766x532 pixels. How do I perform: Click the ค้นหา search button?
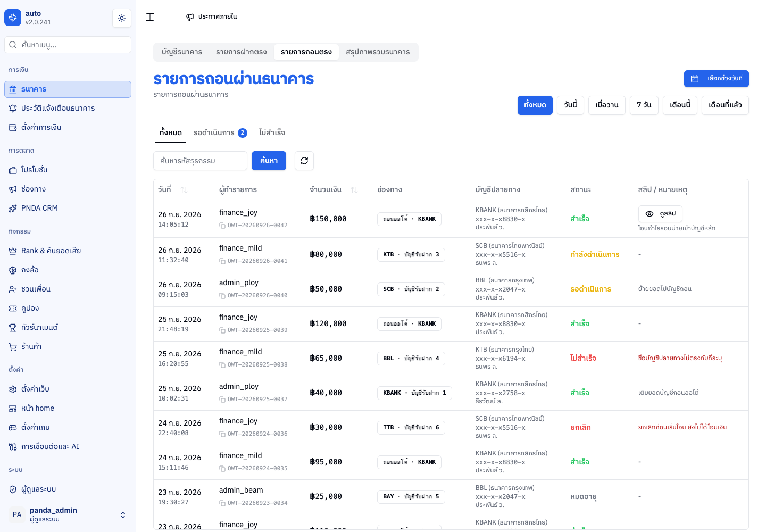coord(269,161)
